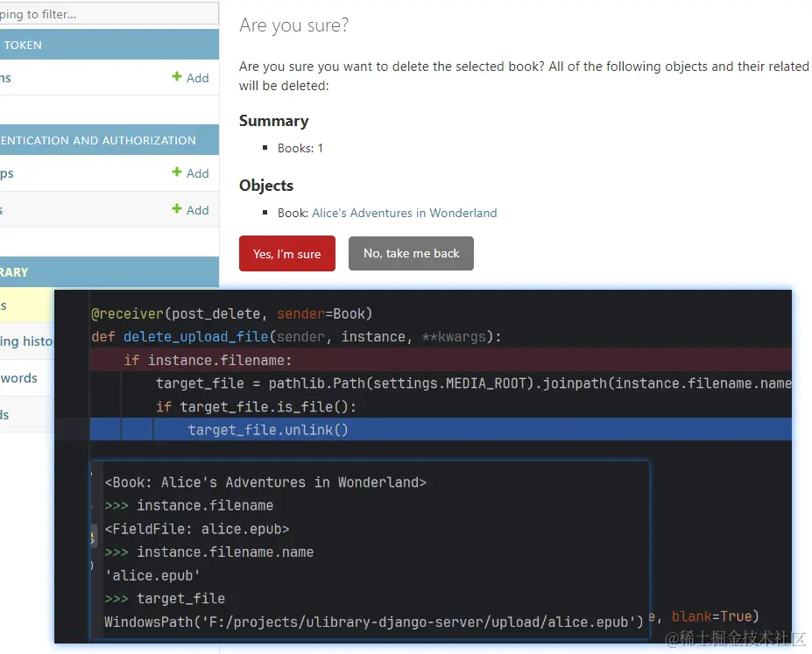Focus the sidebar filter input field
This screenshot has width=812, height=654.
109,14
